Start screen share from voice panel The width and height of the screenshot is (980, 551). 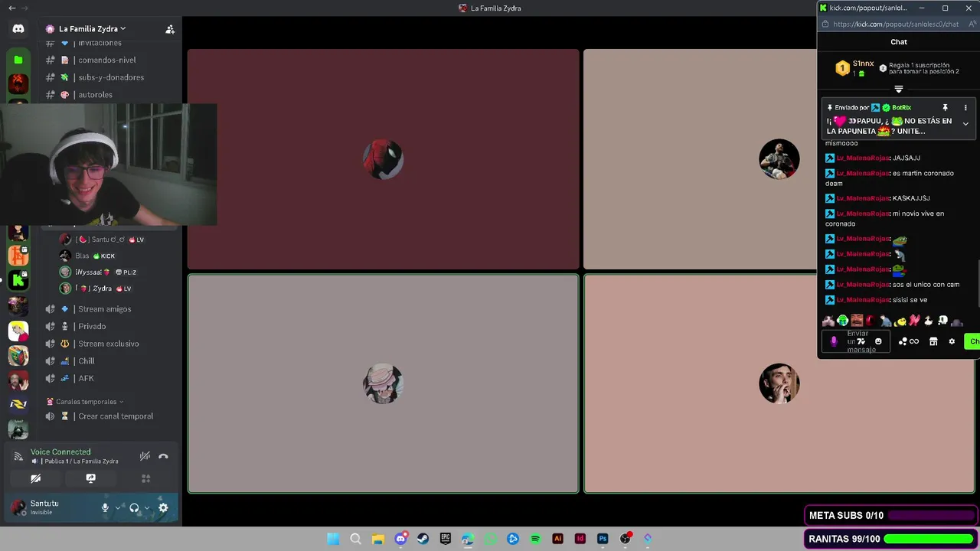click(90, 478)
